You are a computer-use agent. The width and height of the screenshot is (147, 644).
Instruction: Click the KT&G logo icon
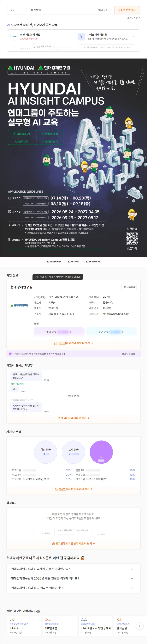13,620
